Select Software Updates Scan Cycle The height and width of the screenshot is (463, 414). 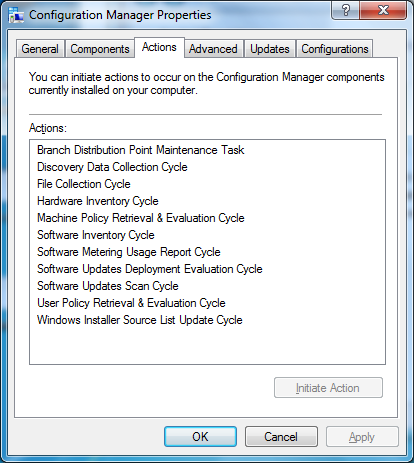[108, 286]
